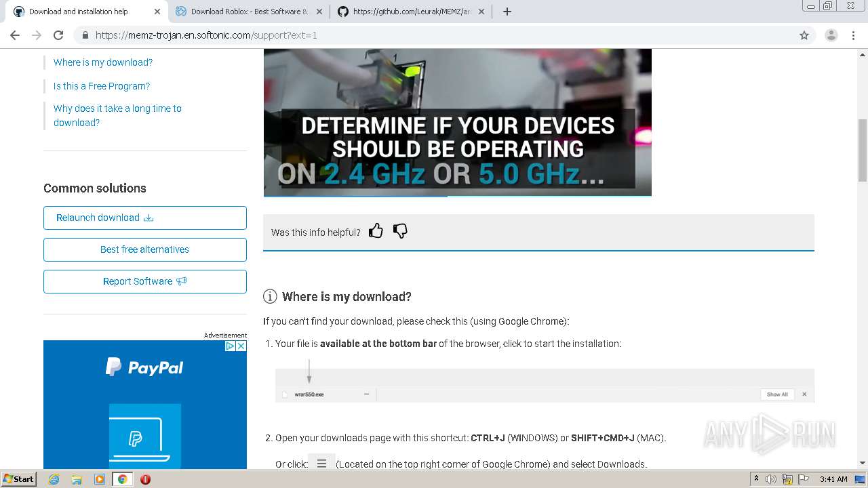868x488 pixels.
Task: Click the page vertical scrollbar thumb
Action: 863,150
